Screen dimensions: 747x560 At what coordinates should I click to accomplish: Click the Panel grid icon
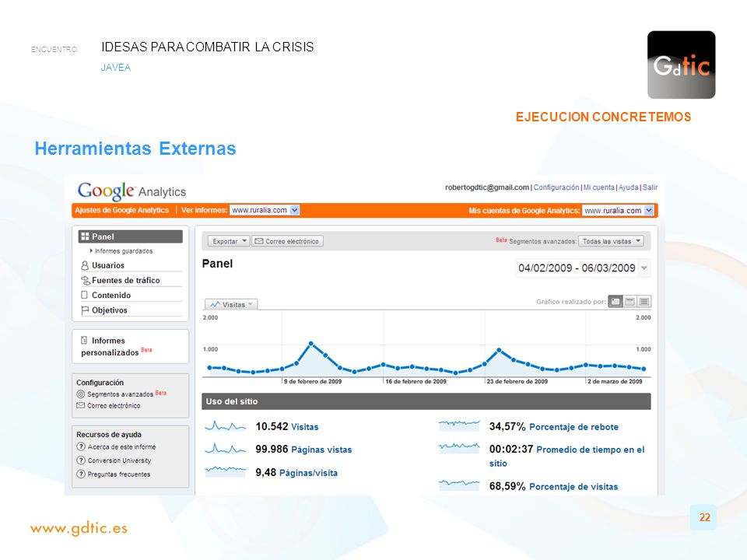pyautogui.click(x=86, y=236)
